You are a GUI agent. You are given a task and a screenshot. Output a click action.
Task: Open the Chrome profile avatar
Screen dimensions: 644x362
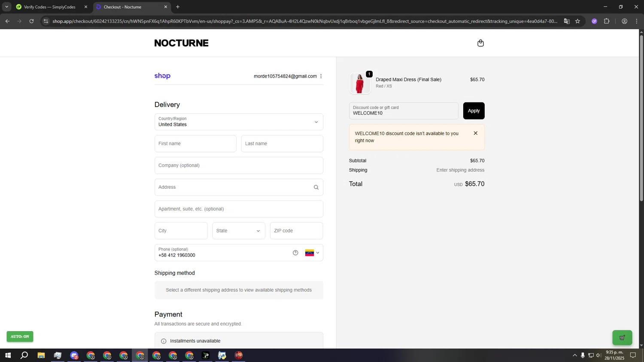point(624,21)
